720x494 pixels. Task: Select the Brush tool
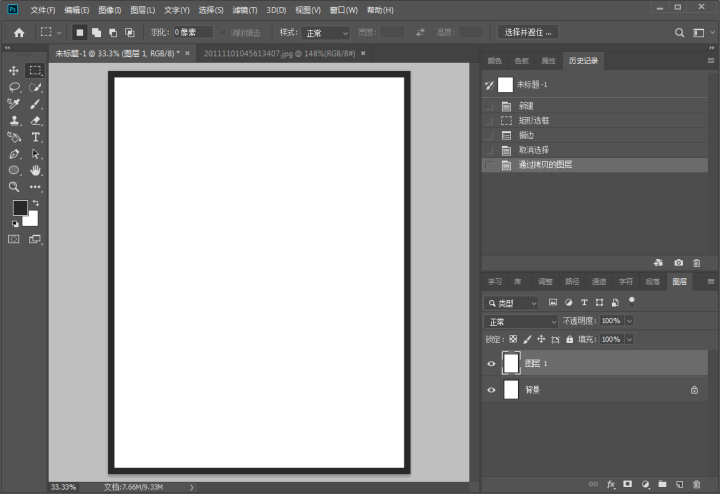pyautogui.click(x=35, y=104)
